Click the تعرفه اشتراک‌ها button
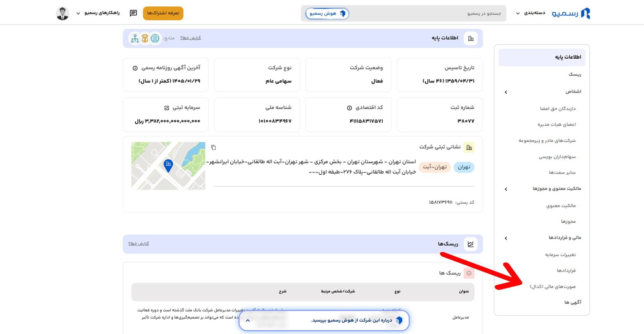644x334 pixels. click(x=163, y=13)
